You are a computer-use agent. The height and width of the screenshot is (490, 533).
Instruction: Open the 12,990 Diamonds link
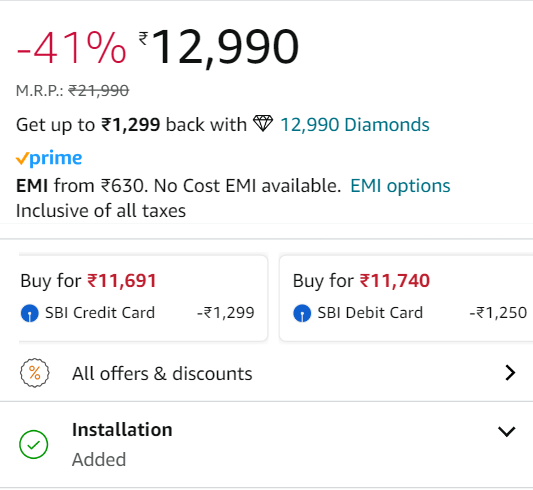(355, 125)
